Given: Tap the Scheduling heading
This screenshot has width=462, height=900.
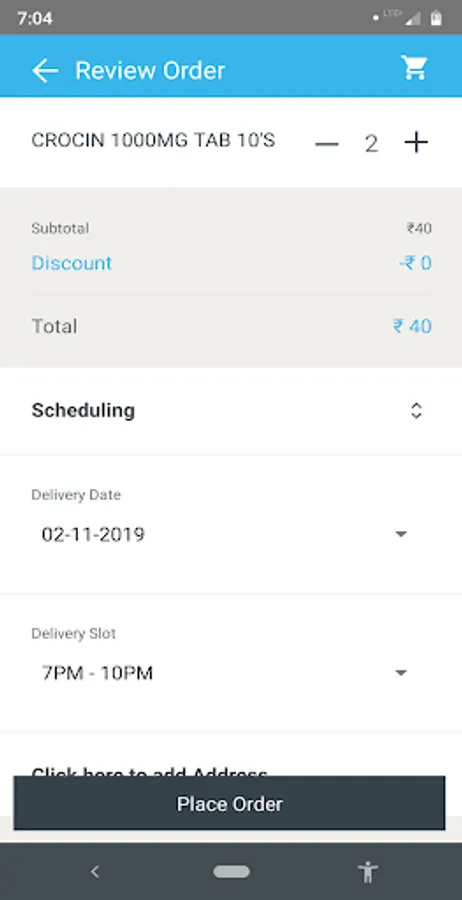Looking at the screenshot, I should [x=83, y=411].
